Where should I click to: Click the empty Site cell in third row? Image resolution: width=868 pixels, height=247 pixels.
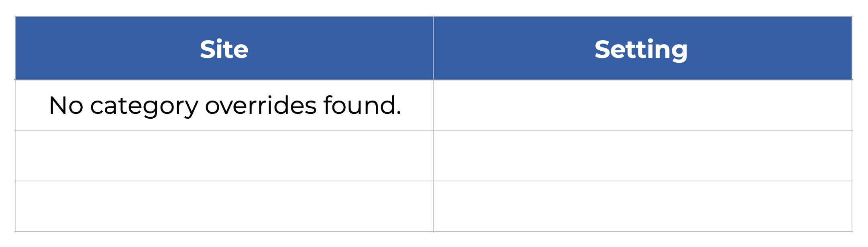click(x=224, y=206)
